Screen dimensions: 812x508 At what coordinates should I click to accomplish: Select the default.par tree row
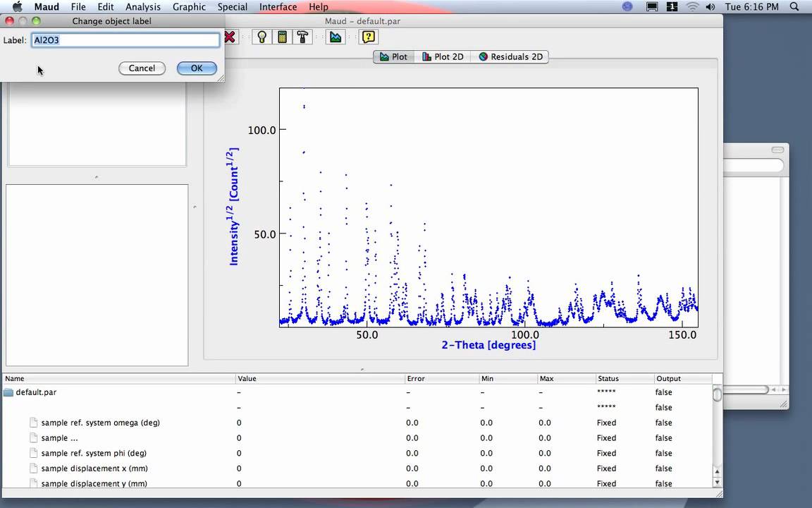(357, 392)
